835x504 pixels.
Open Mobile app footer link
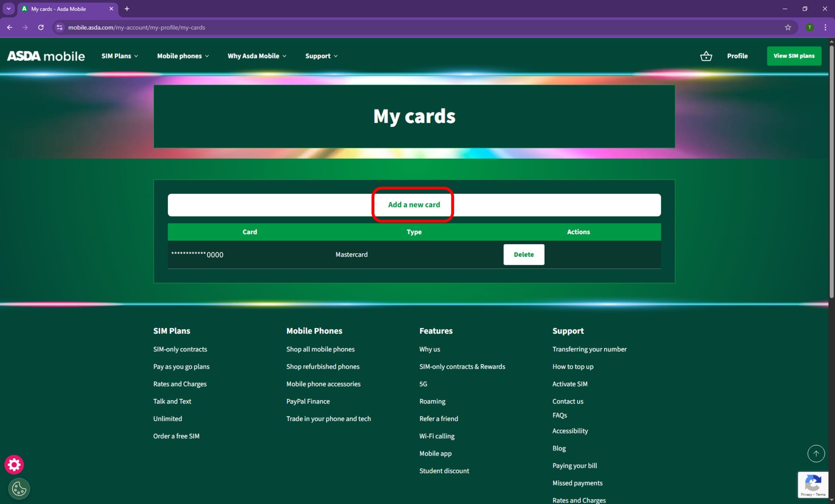[435, 453]
